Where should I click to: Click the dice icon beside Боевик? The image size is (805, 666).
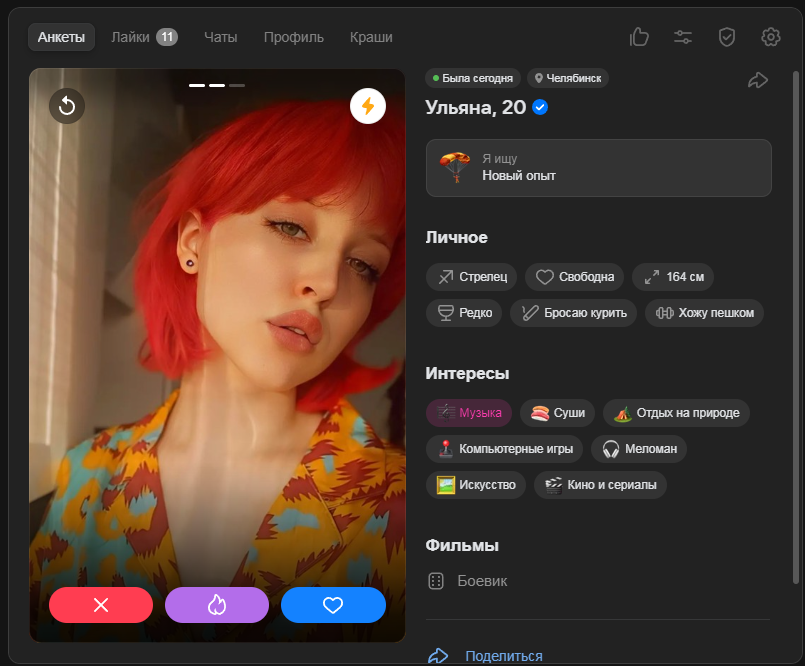pyautogui.click(x=436, y=581)
